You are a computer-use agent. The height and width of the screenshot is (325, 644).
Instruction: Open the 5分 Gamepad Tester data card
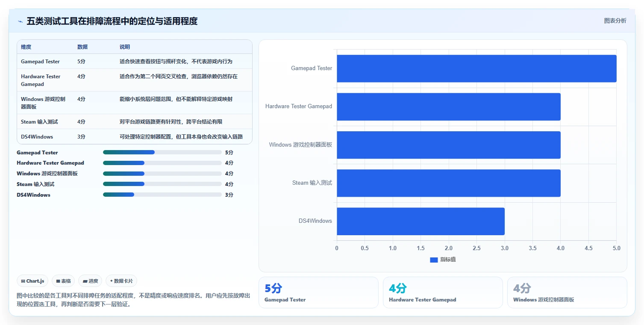point(318,292)
